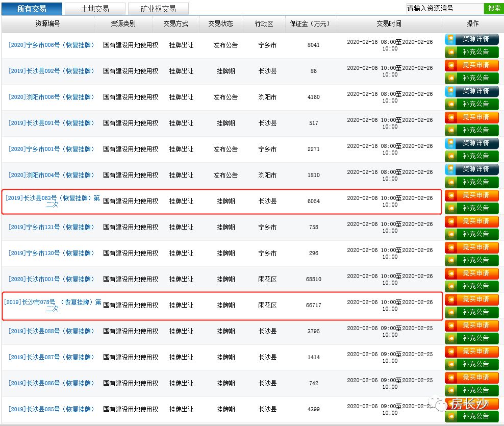Screen dimensions: 504x426
Task: Click 补充公告 for 长沙市001号
Action: [472, 286]
